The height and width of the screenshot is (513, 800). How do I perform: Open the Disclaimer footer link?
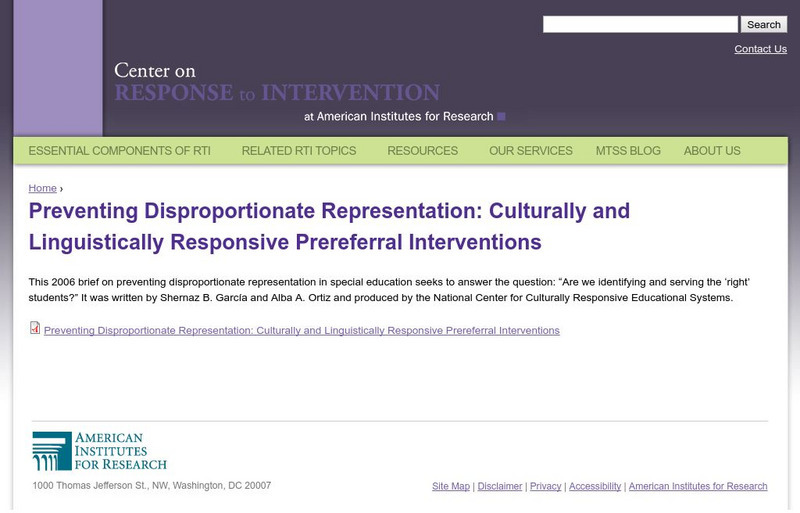point(499,486)
